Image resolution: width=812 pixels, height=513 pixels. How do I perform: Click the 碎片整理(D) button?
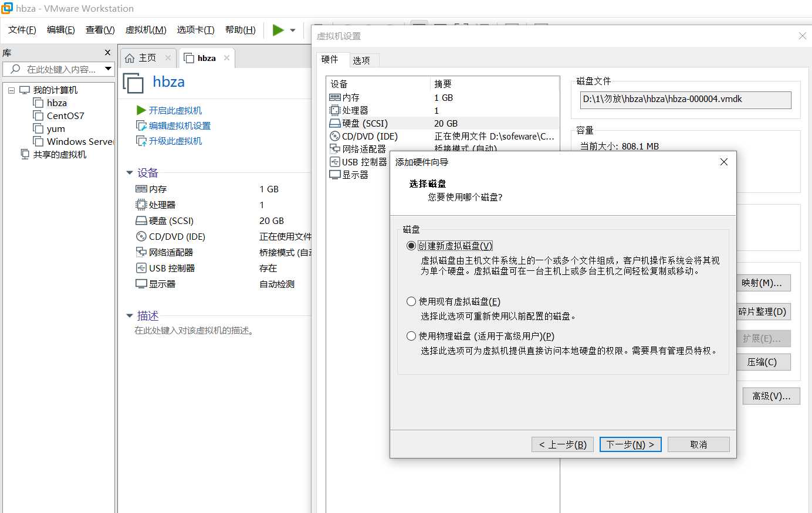[763, 311]
